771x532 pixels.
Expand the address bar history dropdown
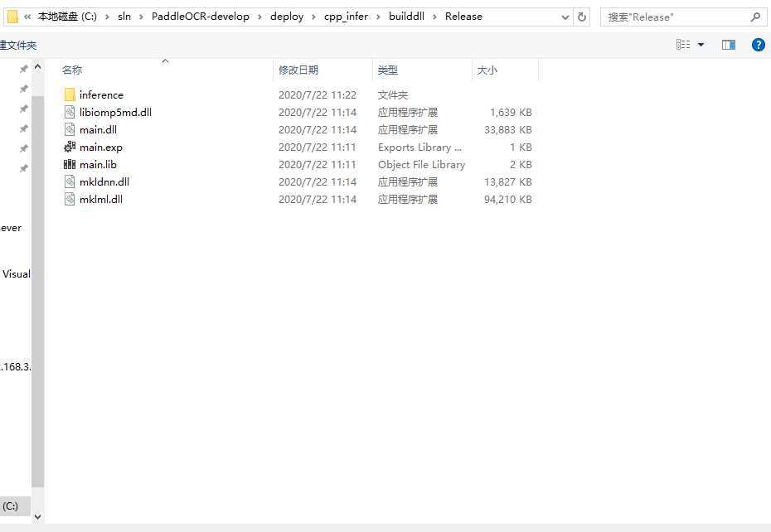pyautogui.click(x=565, y=17)
